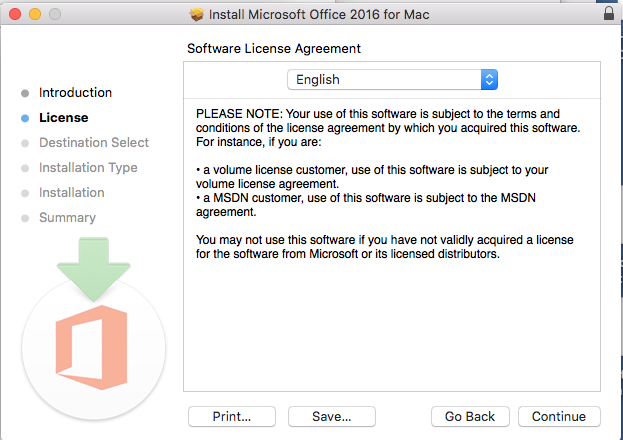Select the Installation step
The width and height of the screenshot is (623, 440).
point(72,193)
